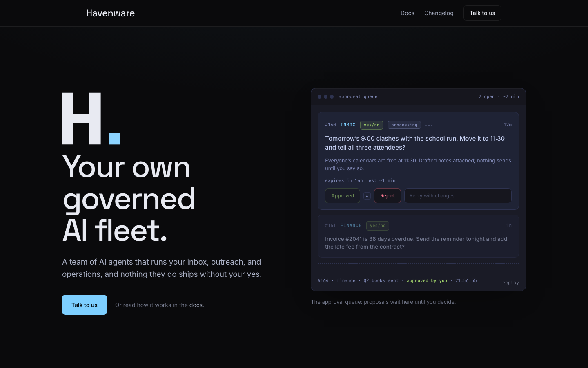Click the blue square beside the H mark
This screenshot has height=368, width=588.
click(x=114, y=139)
